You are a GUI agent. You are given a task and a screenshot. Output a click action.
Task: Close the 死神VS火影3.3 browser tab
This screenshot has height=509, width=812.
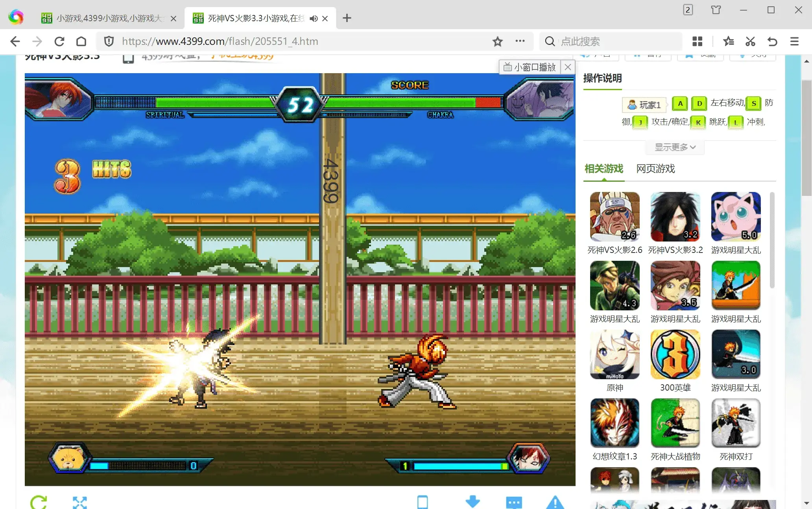325,18
